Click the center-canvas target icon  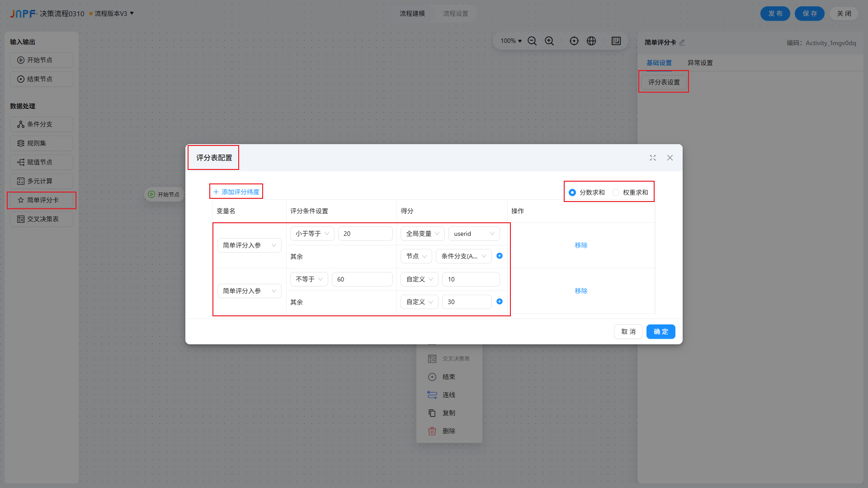click(574, 41)
